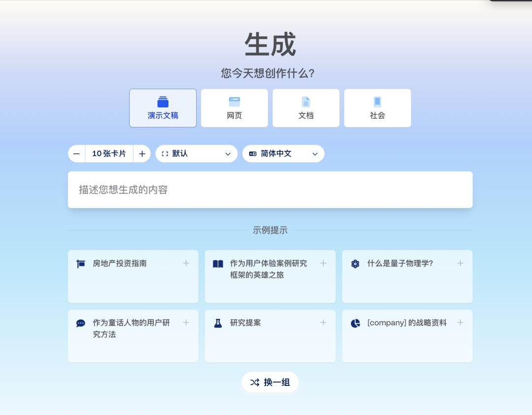Viewport: 532px width, 415px height.
Task: Click plus icon on [company] 的战略资料 card
Action: click(460, 322)
